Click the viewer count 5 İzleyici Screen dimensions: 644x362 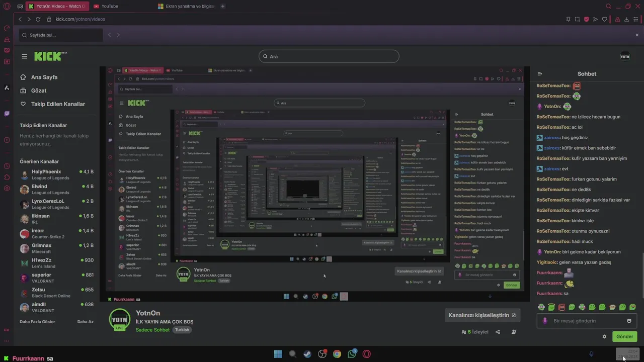click(x=475, y=332)
